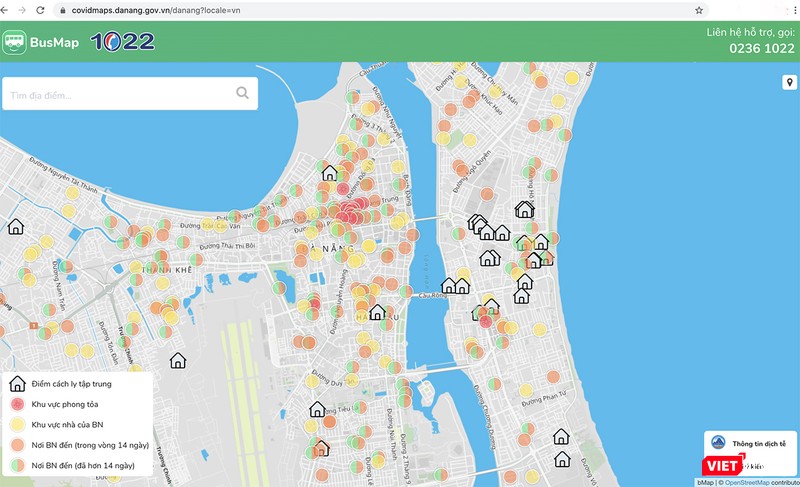Click yellow circle for 'Khu vực nhà của BN'
The height and width of the screenshot is (487, 800).
[x=17, y=425]
